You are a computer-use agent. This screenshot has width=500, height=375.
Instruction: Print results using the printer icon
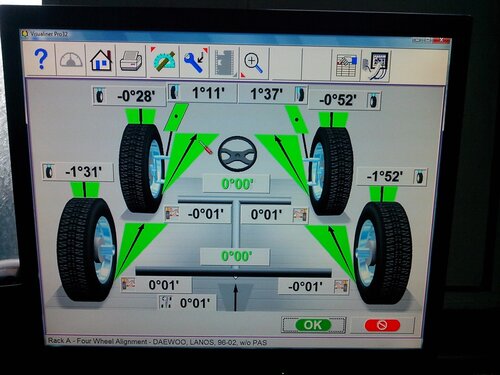click(131, 61)
